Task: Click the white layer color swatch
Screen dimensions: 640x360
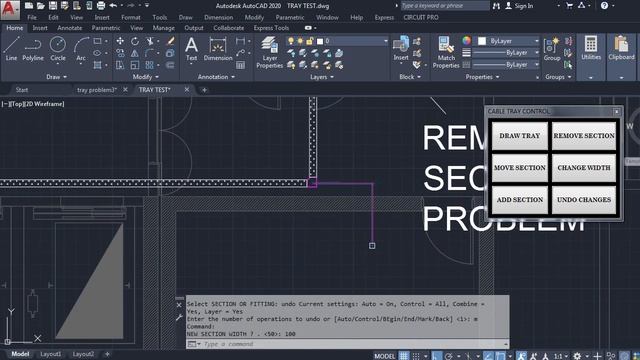Action: coord(320,41)
